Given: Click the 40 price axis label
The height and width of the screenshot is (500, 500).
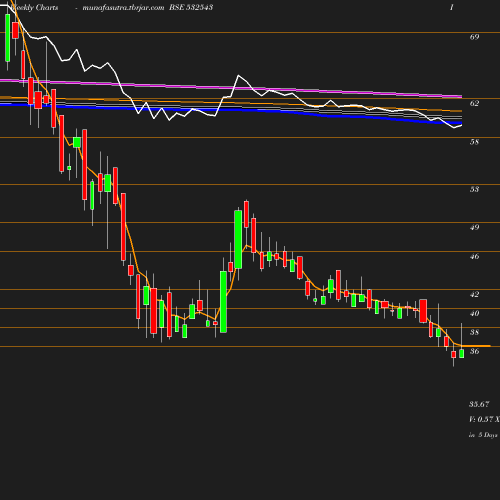Looking at the screenshot, I should click(x=474, y=313).
